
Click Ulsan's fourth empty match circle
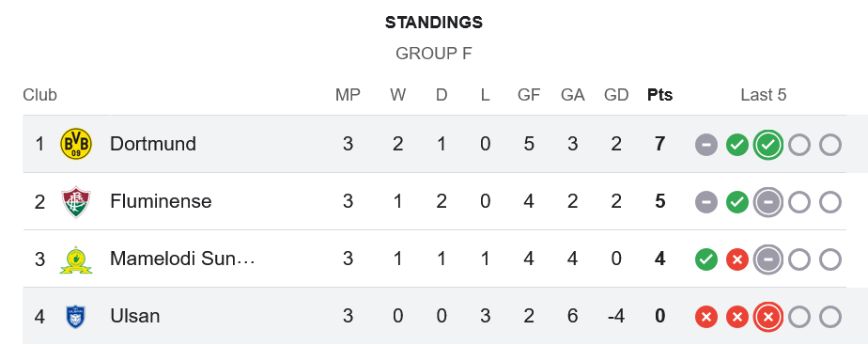[x=799, y=317]
